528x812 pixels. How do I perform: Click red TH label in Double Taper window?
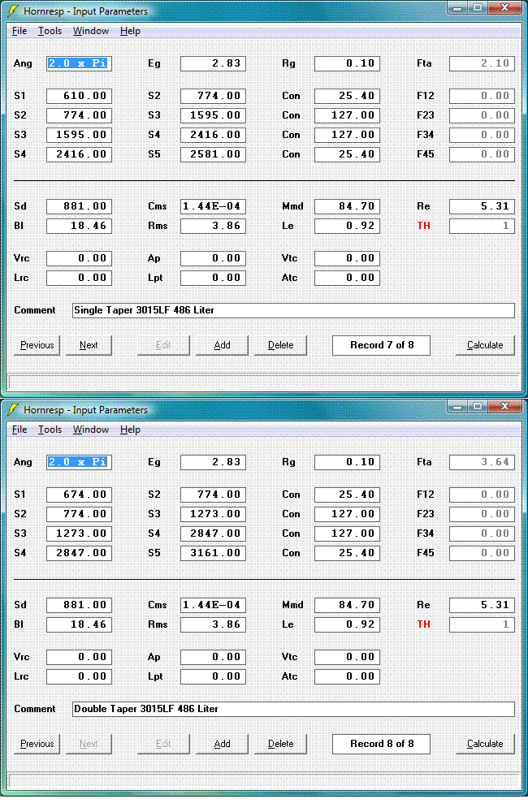424,624
